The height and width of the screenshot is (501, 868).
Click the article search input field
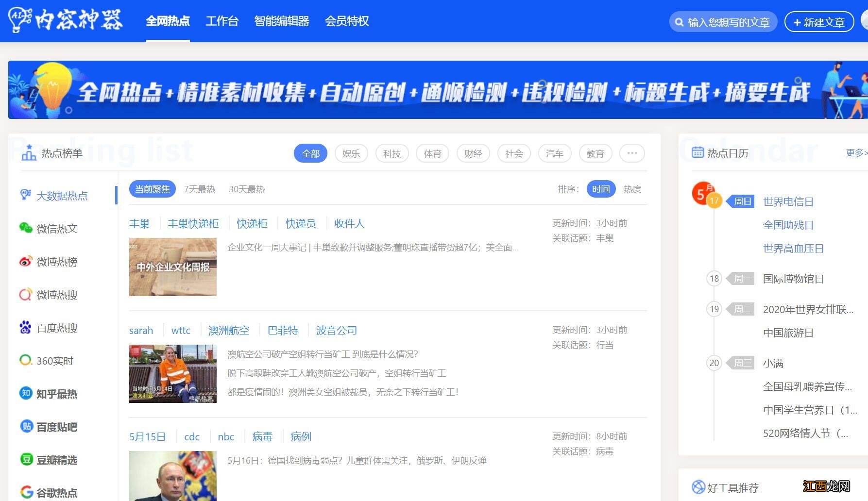723,22
